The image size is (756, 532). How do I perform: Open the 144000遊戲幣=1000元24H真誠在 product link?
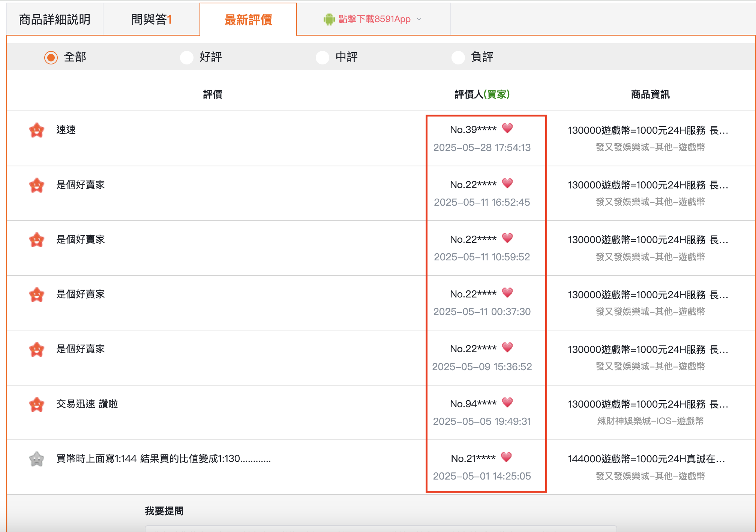coord(646,459)
